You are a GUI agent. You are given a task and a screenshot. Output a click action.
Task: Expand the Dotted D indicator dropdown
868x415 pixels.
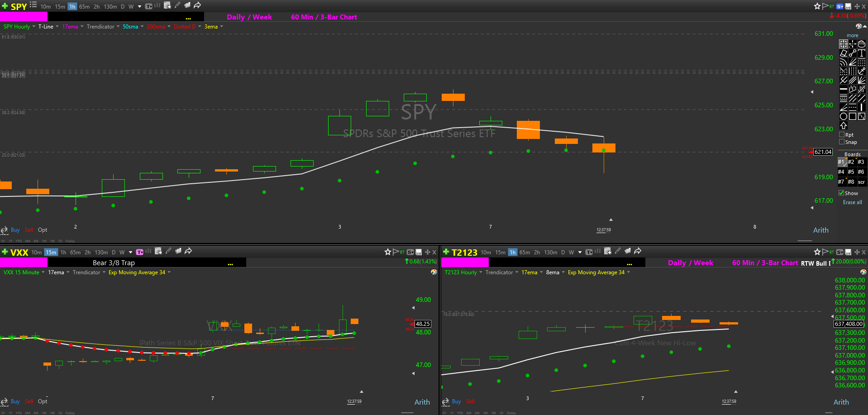pyautogui.click(x=200, y=26)
